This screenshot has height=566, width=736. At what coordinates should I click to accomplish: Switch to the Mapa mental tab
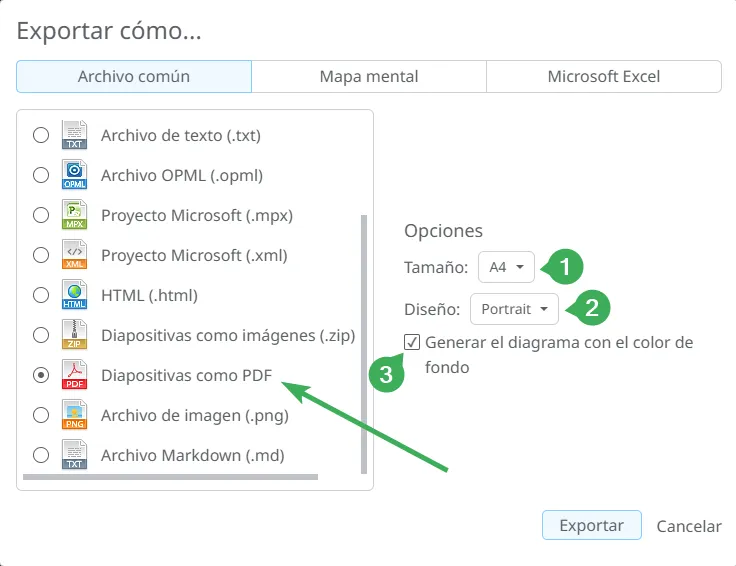tap(369, 76)
